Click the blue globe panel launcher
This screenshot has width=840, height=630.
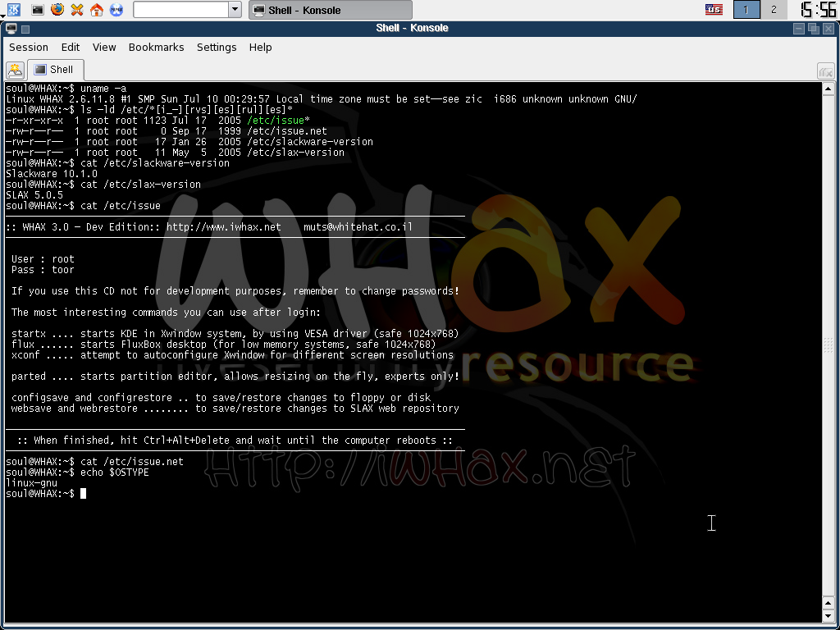116,10
